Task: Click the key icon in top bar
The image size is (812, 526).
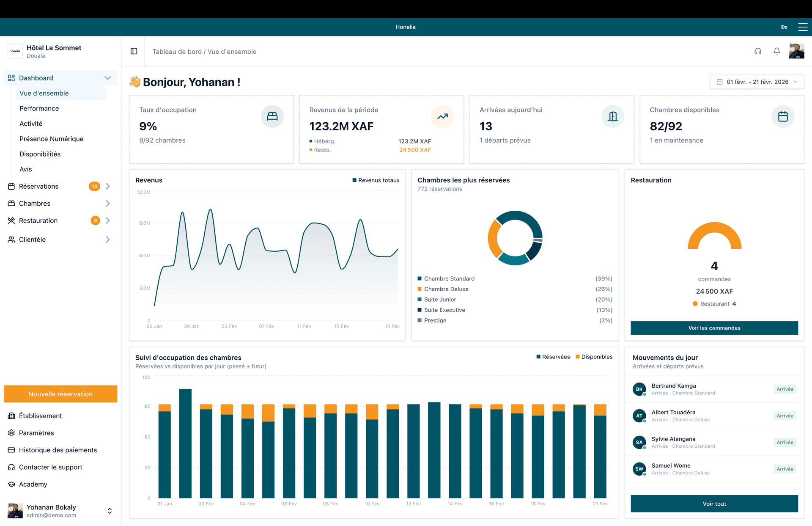Action: pos(784,27)
